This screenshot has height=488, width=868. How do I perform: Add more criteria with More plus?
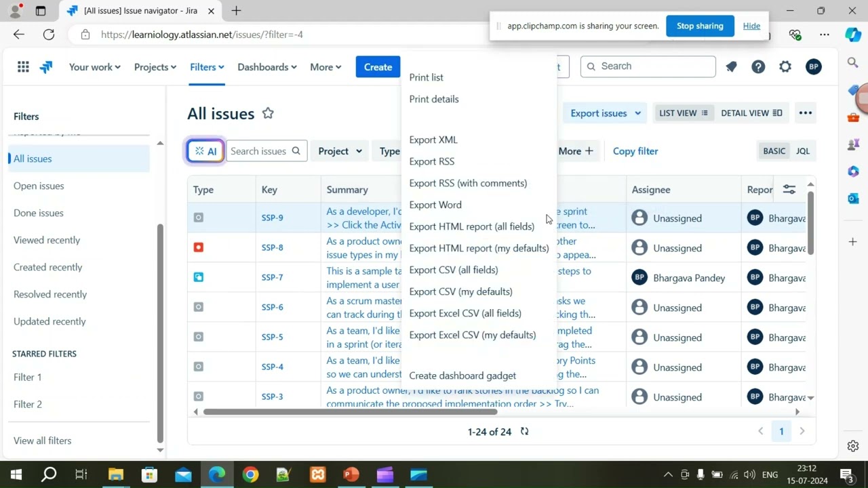[576, 151]
